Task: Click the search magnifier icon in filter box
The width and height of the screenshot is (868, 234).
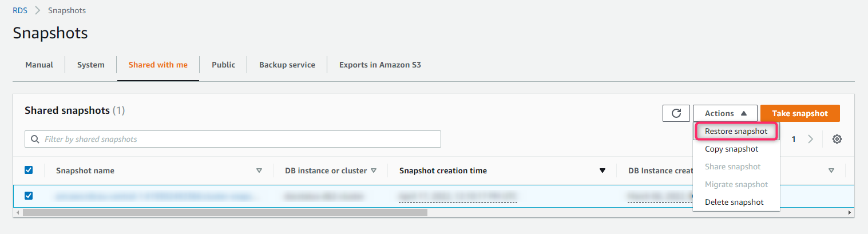Action: point(35,139)
